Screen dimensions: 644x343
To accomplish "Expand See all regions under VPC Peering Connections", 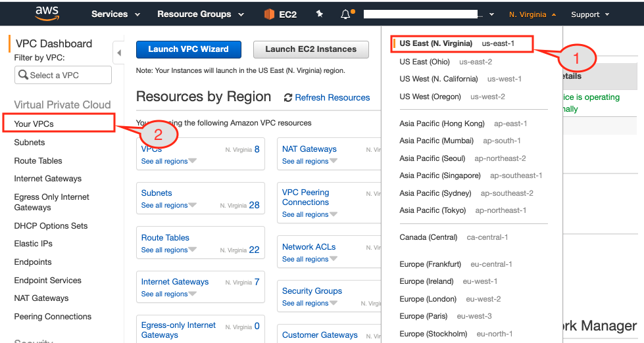I will (310, 214).
